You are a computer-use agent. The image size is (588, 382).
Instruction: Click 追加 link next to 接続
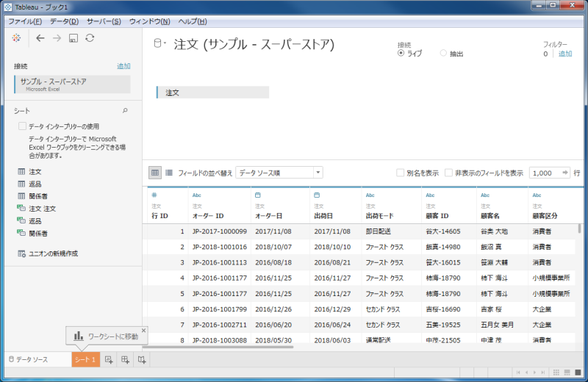[x=123, y=66]
